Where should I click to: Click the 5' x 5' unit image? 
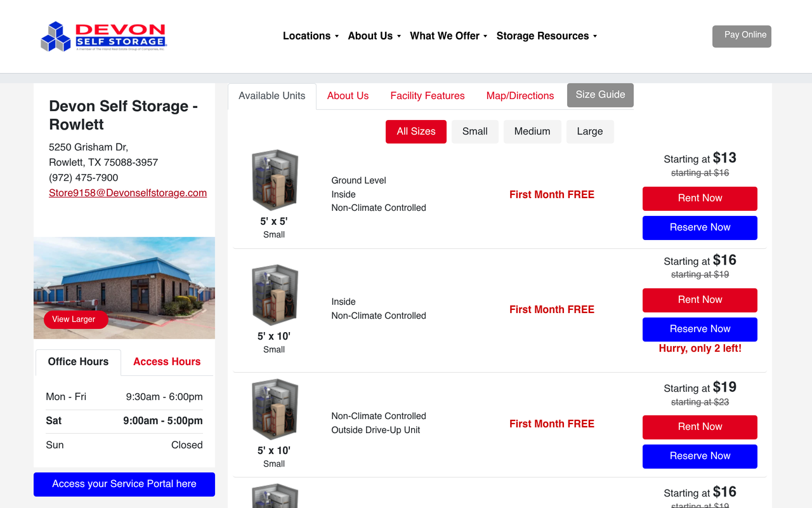point(275,180)
